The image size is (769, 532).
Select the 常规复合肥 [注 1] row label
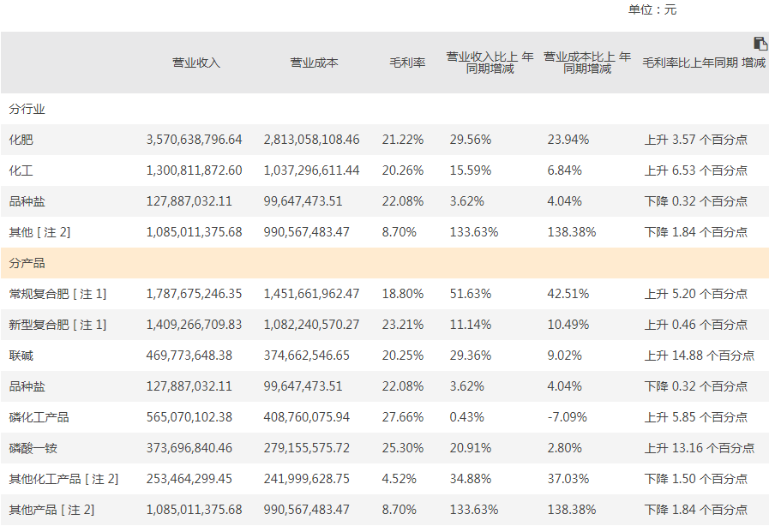click(x=57, y=294)
